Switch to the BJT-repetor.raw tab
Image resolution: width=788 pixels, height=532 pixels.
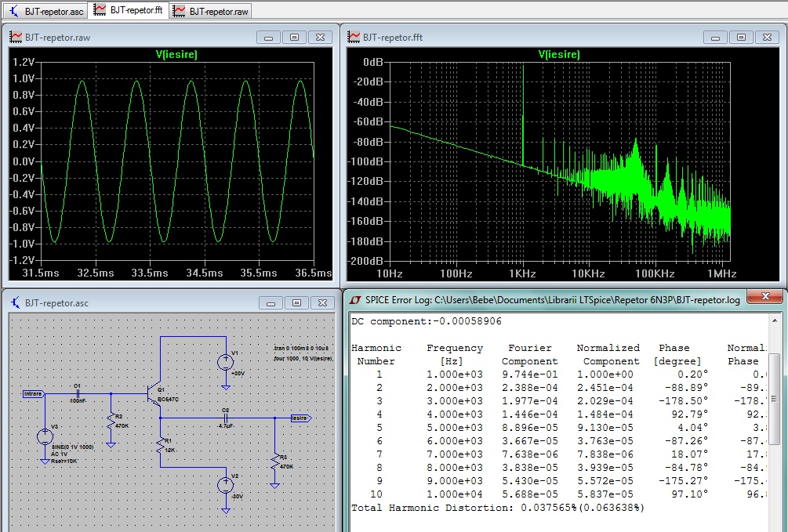pyautogui.click(x=210, y=11)
